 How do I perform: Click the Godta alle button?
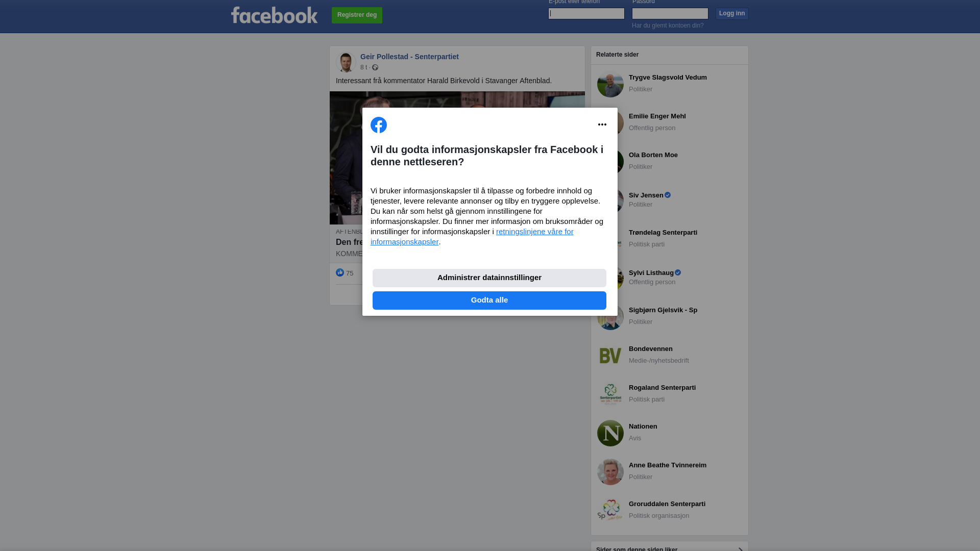[489, 300]
